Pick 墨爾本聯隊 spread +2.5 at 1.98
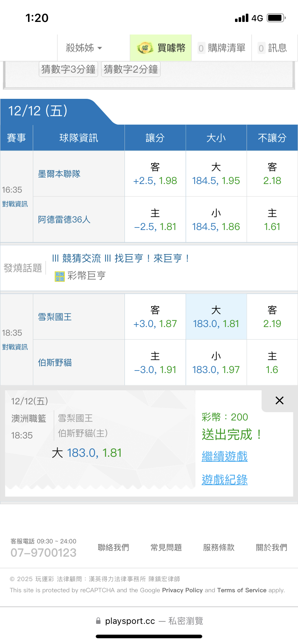Image resolution: width=298 pixels, height=644 pixels. pos(155,174)
